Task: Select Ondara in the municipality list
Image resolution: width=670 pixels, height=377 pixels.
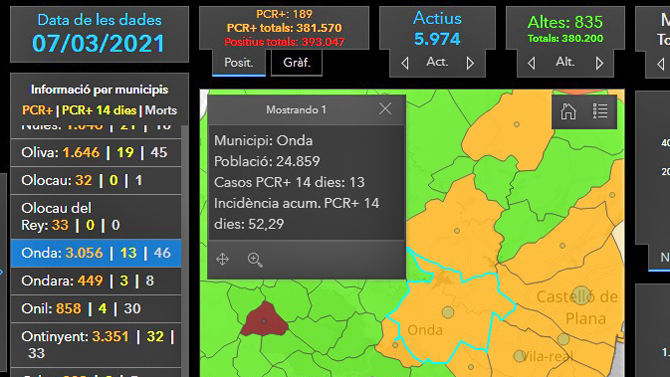Action: point(96,281)
